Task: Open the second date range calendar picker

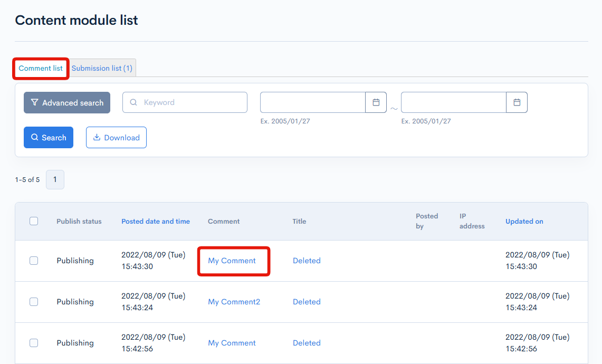Action: 517,102
